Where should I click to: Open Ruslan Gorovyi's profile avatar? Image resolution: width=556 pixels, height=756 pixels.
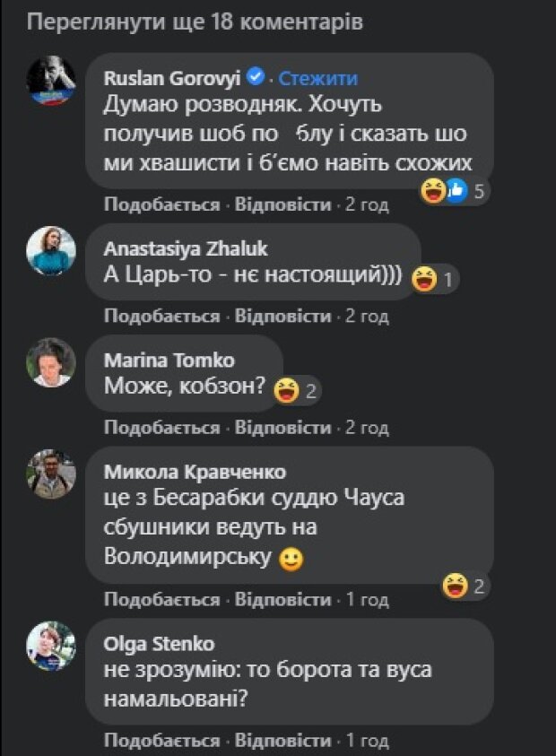click(x=51, y=80)
